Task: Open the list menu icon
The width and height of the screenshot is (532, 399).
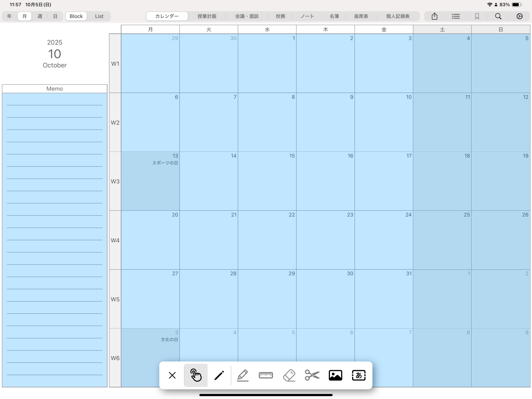Action: coord(456,16)
